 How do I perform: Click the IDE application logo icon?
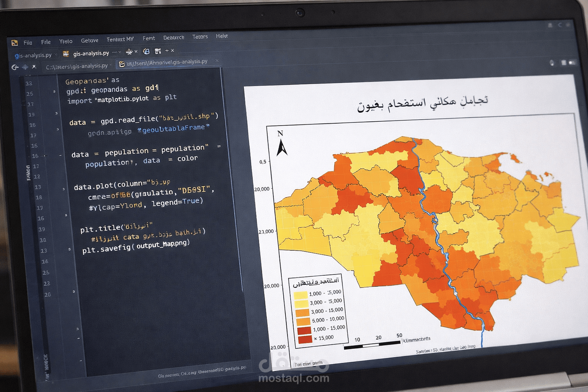tap(15, 42)
